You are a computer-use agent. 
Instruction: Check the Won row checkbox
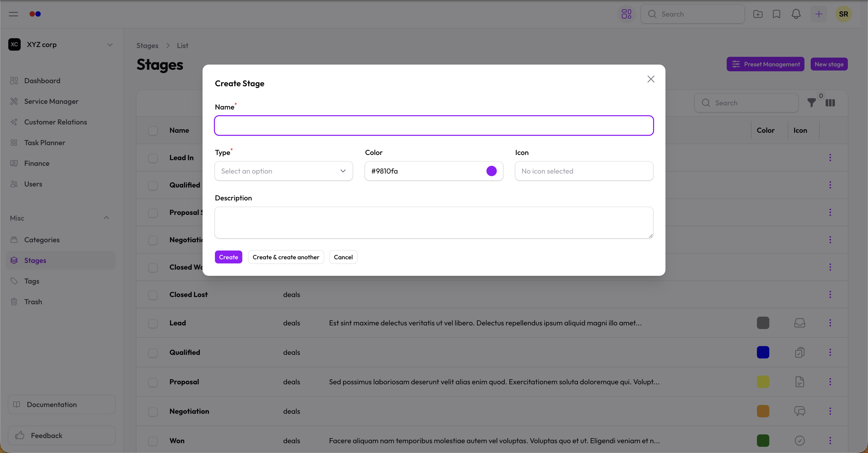click(x=153, y=441)
